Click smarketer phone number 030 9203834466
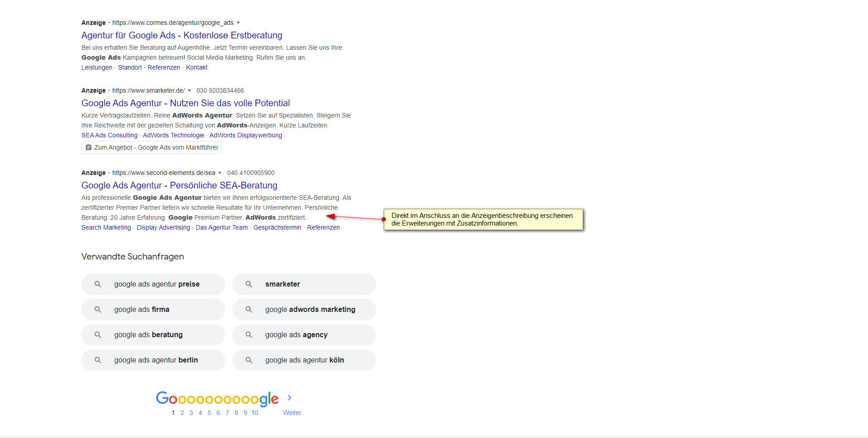This screenshot has width=868, height=438. (220, 90)
